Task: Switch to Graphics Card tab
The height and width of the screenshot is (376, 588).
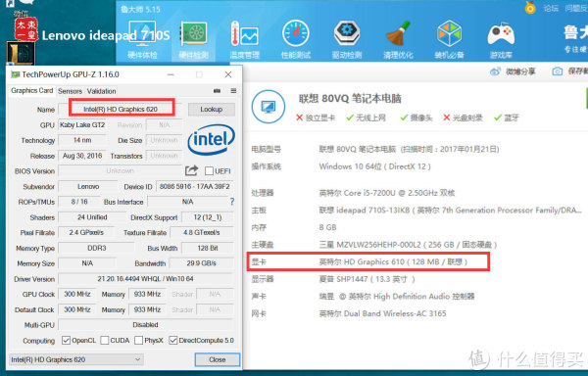Action: coord(32,91)
